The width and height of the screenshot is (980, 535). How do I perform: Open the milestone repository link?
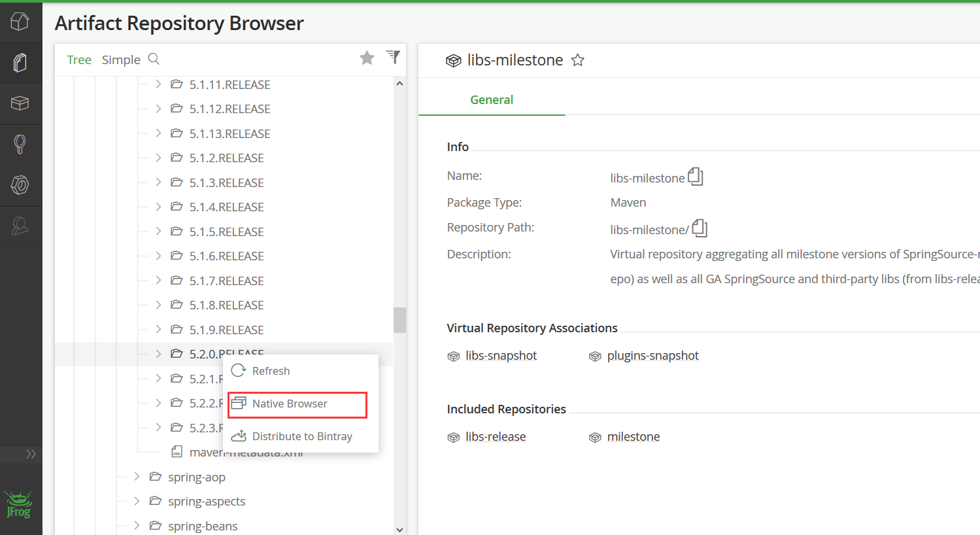tap(634, 437)
